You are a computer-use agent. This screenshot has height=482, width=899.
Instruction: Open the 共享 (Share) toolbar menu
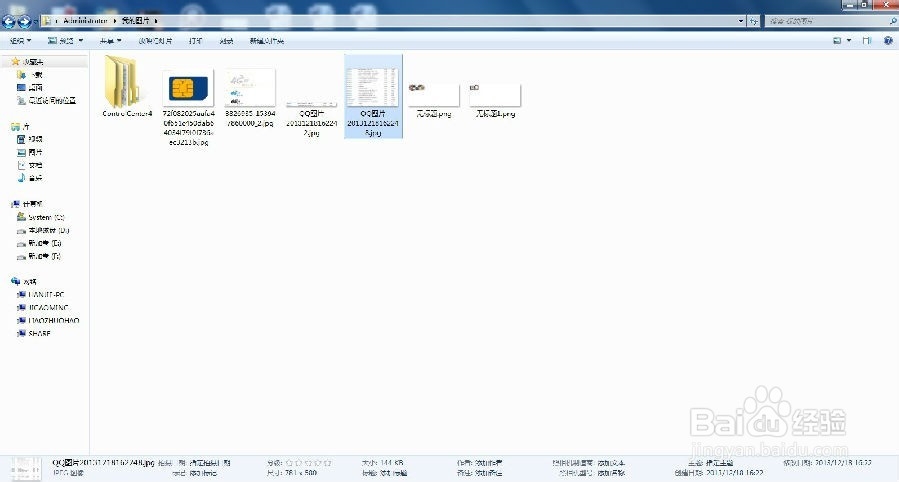(x=110, y=41)
